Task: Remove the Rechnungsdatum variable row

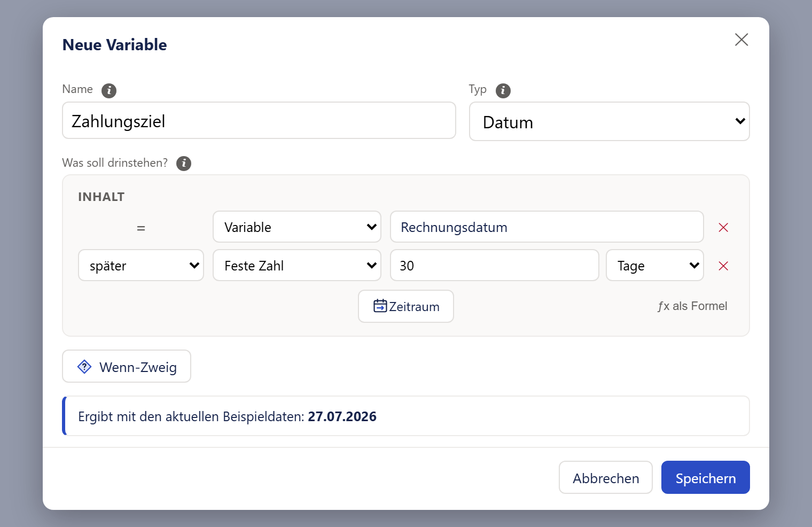Action: pos(723,227)
